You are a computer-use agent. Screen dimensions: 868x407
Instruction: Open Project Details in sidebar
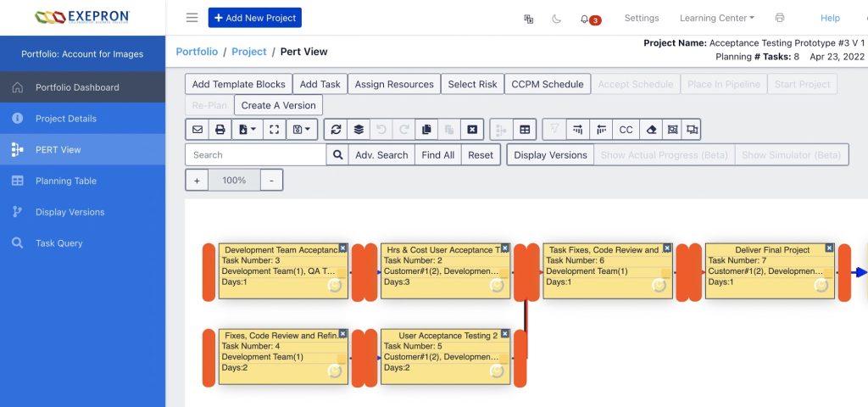[82, 119]
